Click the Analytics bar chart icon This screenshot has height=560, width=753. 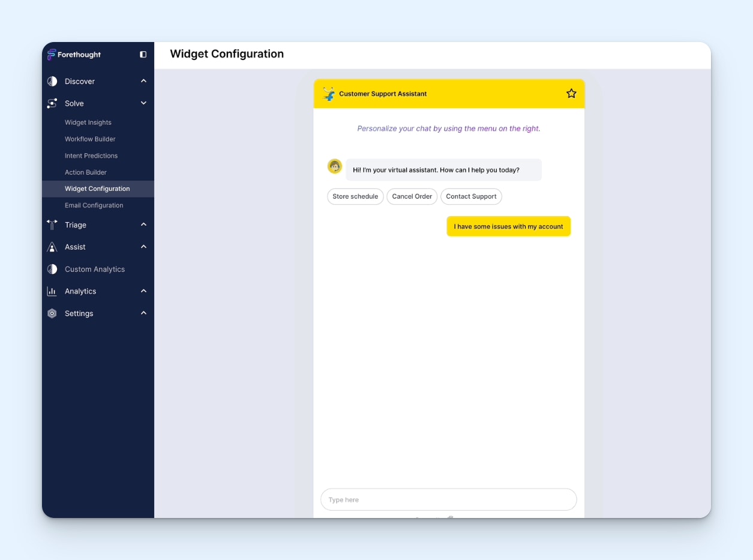(52, 291)
